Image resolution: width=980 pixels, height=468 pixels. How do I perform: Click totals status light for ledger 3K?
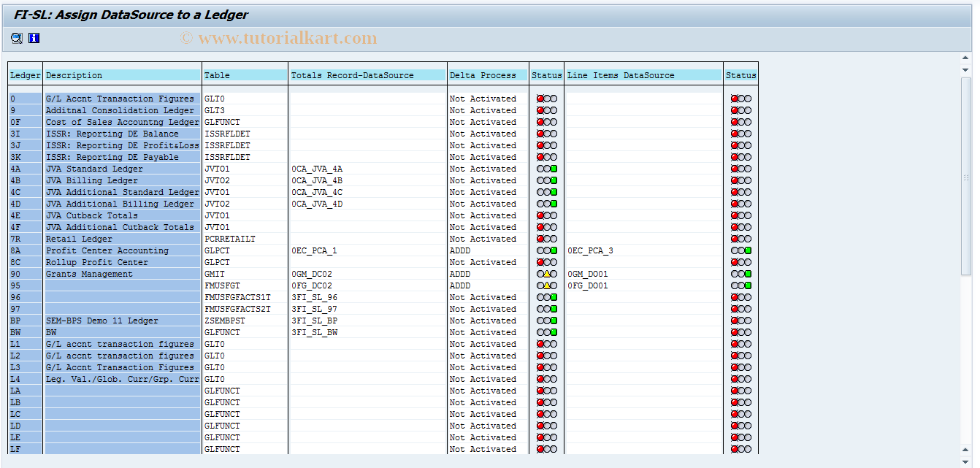[547, 157]
